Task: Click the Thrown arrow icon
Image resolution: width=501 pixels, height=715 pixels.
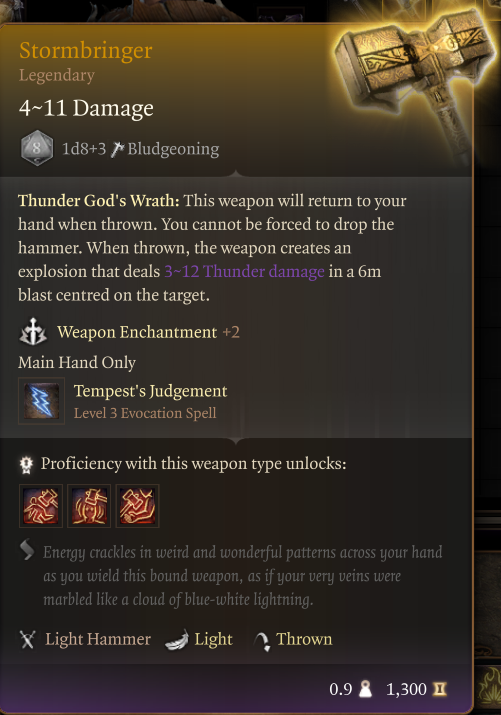Action: (x=262, y=641)
